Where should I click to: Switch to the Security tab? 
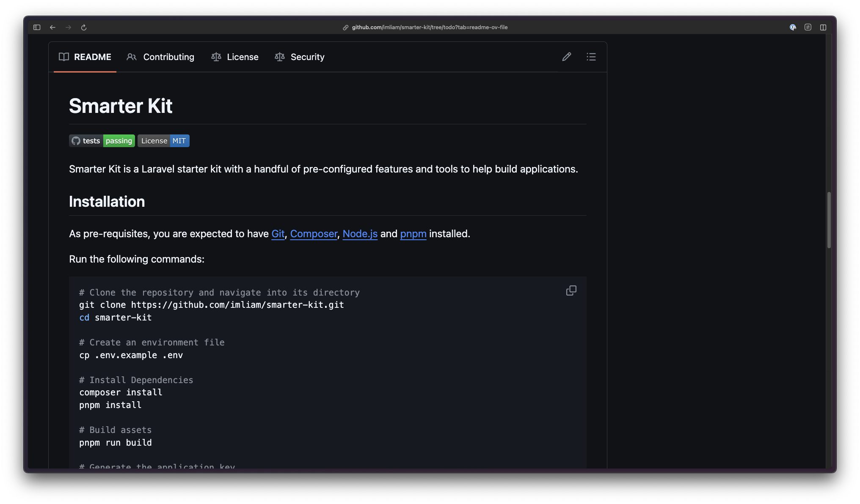pos(300,57)
